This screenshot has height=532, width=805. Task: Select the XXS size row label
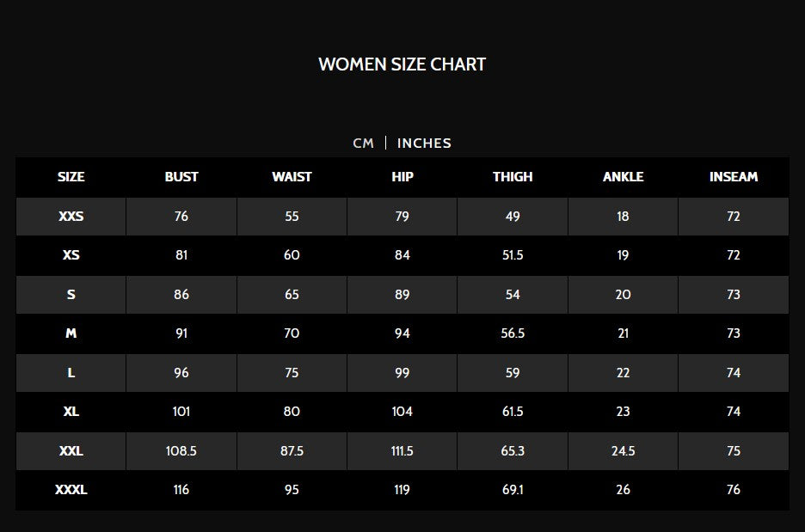point(71,217)
